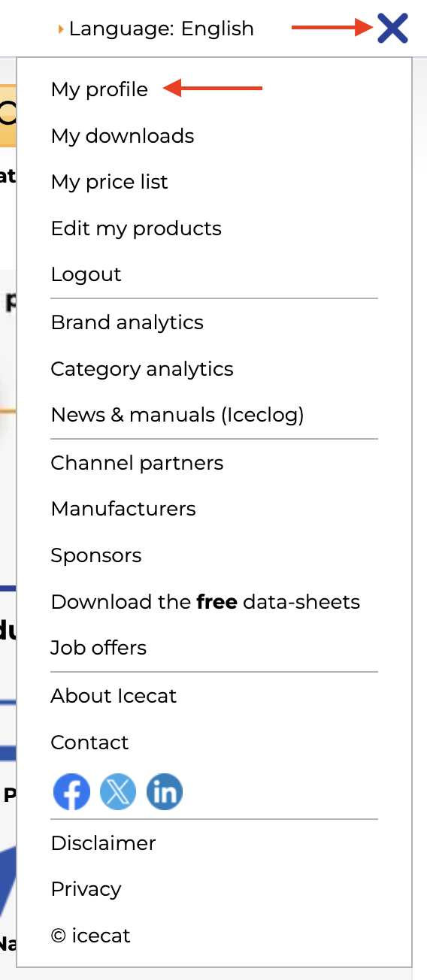Go to Channel partners

(x=137, y=463)
